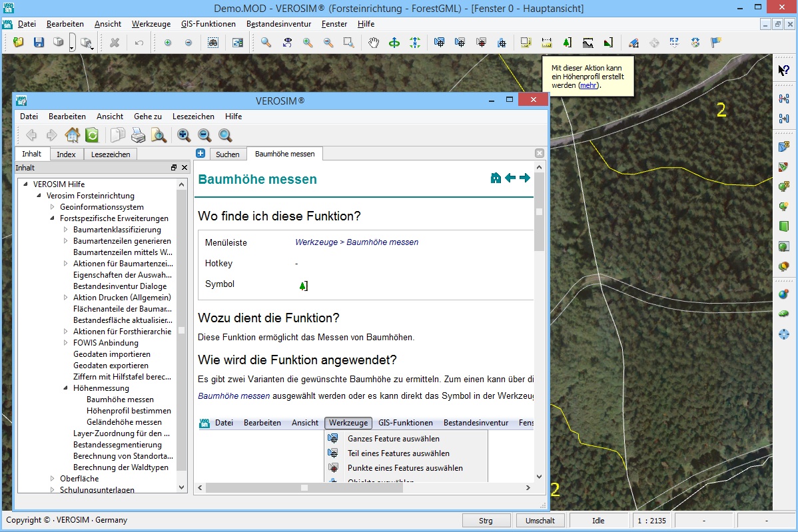798x532 pixels.
Task: Collapse the Höhenmessung tree node
Action: click(x=65, y=388)
